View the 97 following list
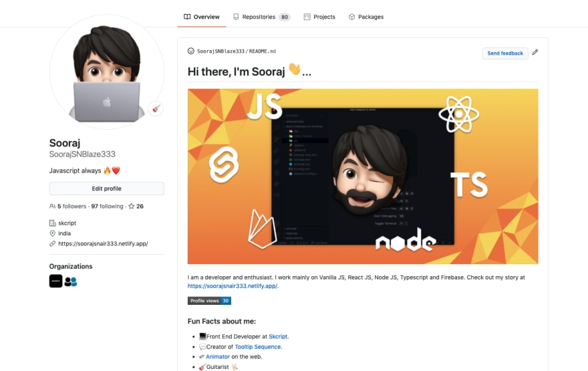The width and height of the screenshot is (588, 371). pos(107,207)
